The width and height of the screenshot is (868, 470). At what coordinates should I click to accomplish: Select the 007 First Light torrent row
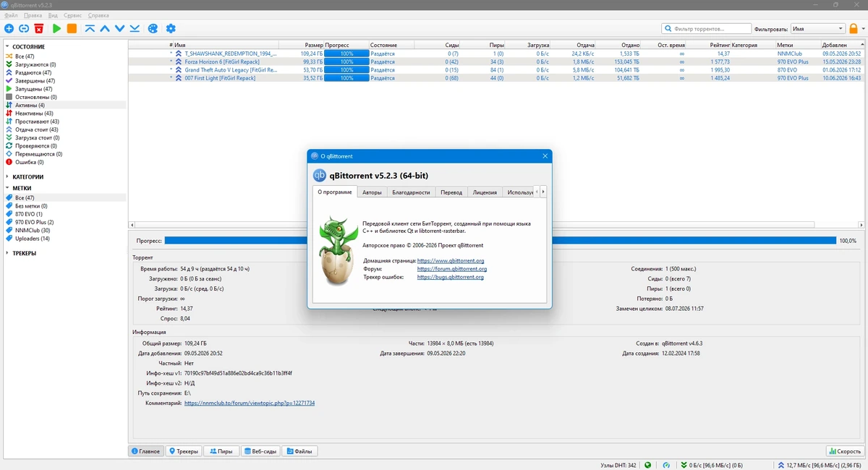pos(495,78)
